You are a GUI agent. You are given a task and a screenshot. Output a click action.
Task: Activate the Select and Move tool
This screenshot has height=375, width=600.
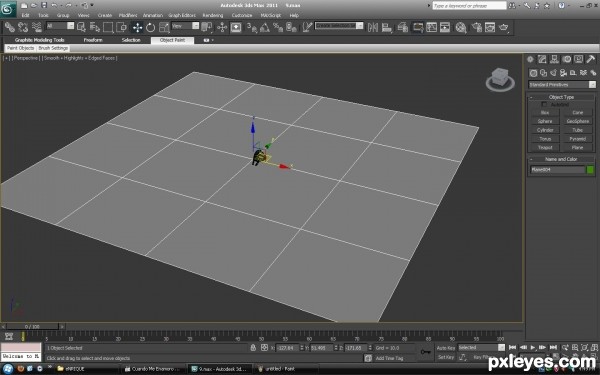137,27
